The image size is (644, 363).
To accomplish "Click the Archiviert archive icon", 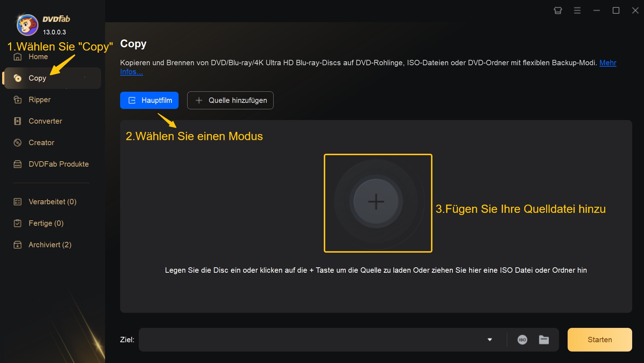I will 18,245.
